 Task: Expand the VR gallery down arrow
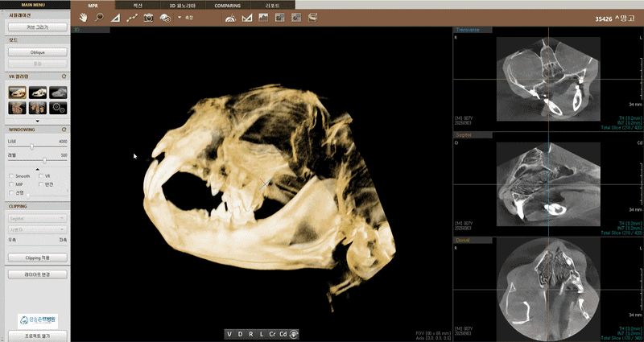tap(37, 121)
